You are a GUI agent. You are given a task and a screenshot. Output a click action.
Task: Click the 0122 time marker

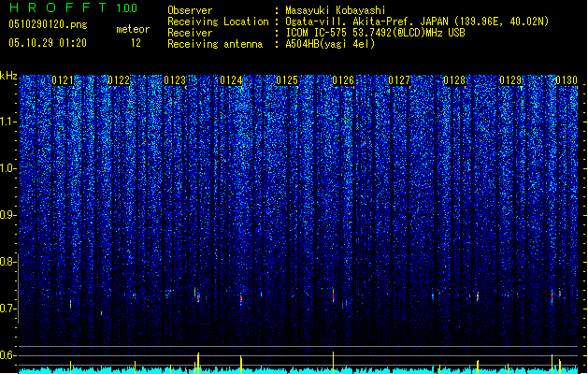pos(119,80)
